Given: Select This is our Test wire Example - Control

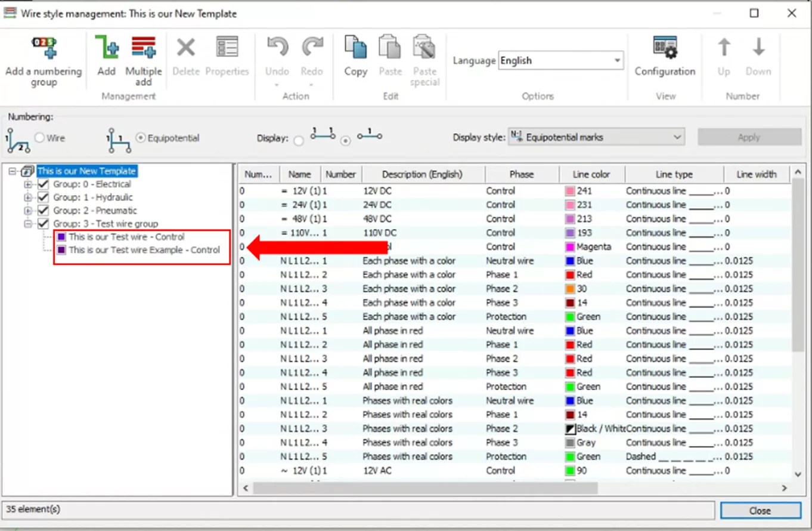Looking at the screenshot, I should coord(144,250).
